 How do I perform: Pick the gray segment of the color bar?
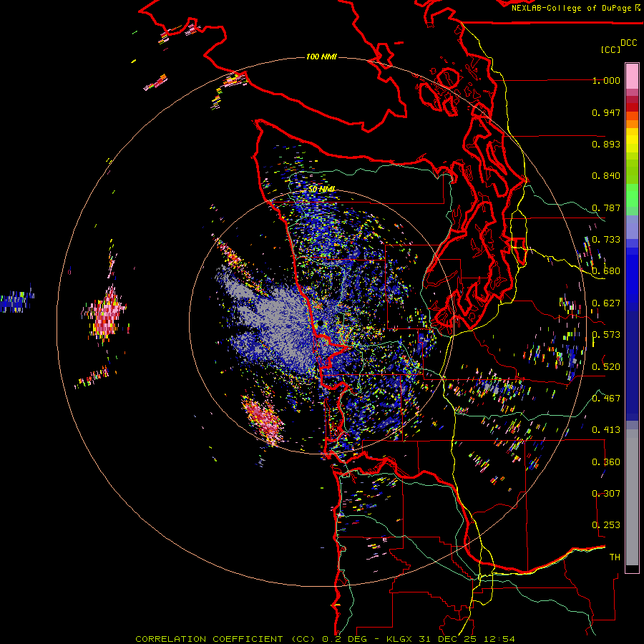[632, 497]
